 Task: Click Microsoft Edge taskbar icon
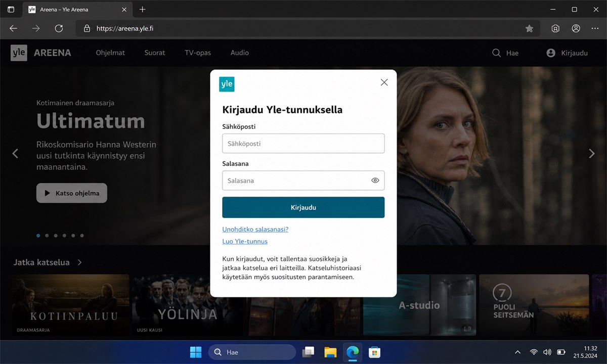click(353, 352)
